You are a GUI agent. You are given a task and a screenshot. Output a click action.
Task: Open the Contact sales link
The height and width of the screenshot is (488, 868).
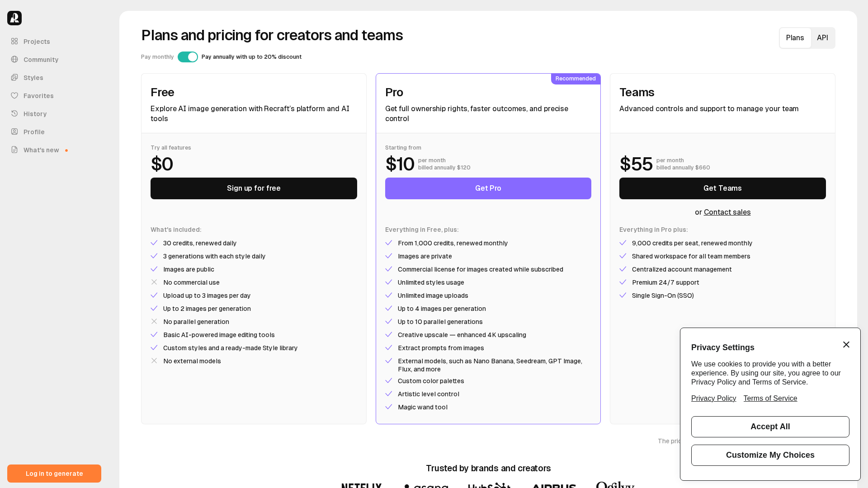(727, 212)
